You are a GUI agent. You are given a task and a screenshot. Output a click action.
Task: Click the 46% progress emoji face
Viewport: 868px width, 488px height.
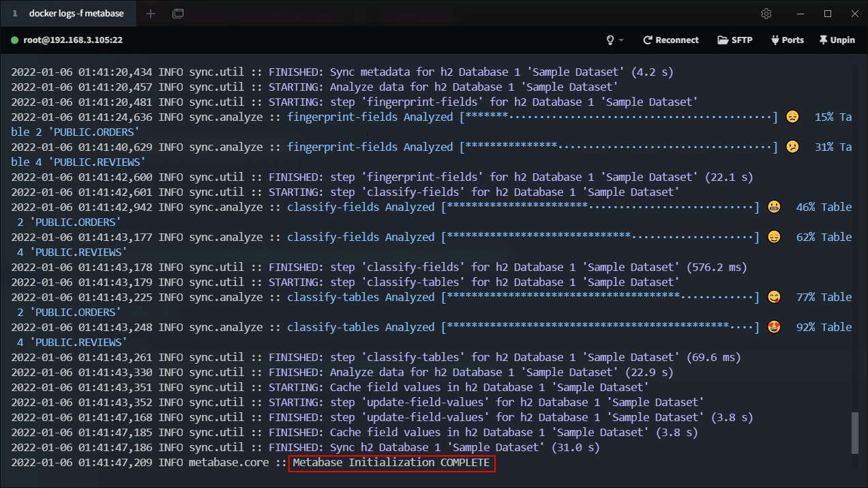(x=773, y=207)
